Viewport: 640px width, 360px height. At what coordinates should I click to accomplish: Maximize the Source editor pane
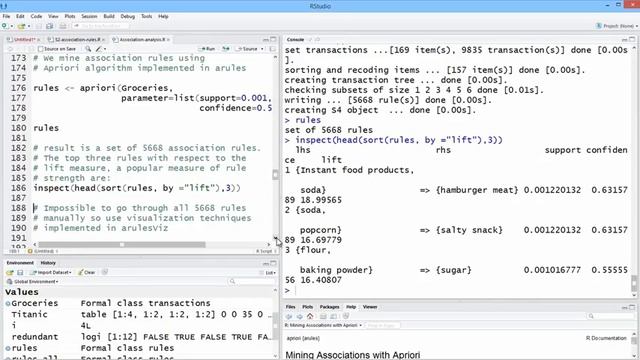tap(273, 40)
